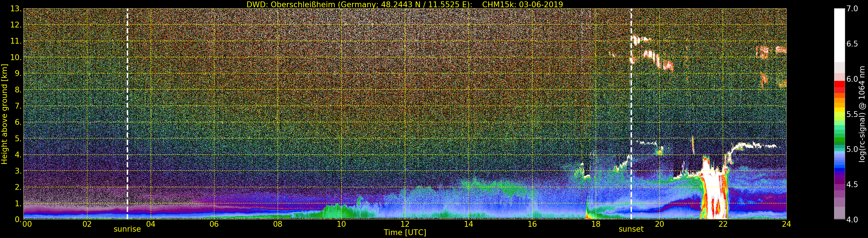Click the white dashed sunset marker line

click(631, 114)
